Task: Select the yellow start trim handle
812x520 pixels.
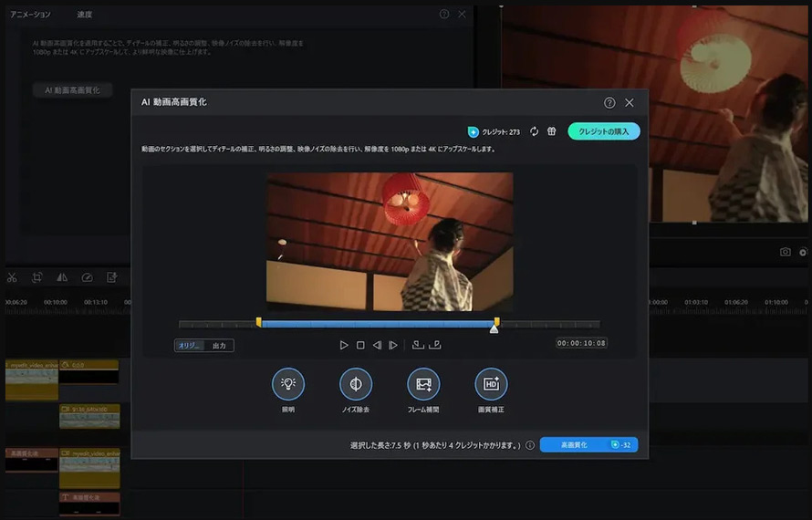Action: (x=258, y=322)
